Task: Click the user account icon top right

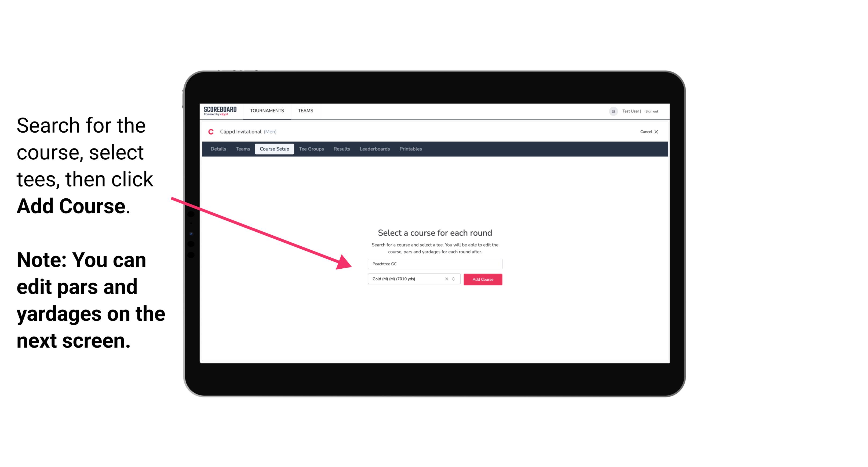Action: (x=612, y=111)
